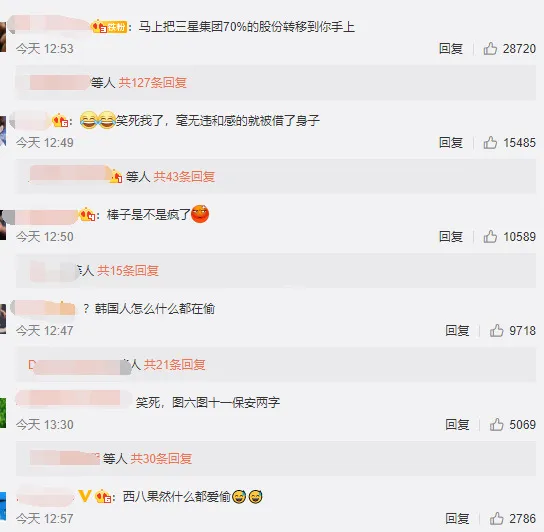The width and height of the screenshot is (544, 532).
Task: Expand the 共15条回复 replies
Action: (128, 271)
